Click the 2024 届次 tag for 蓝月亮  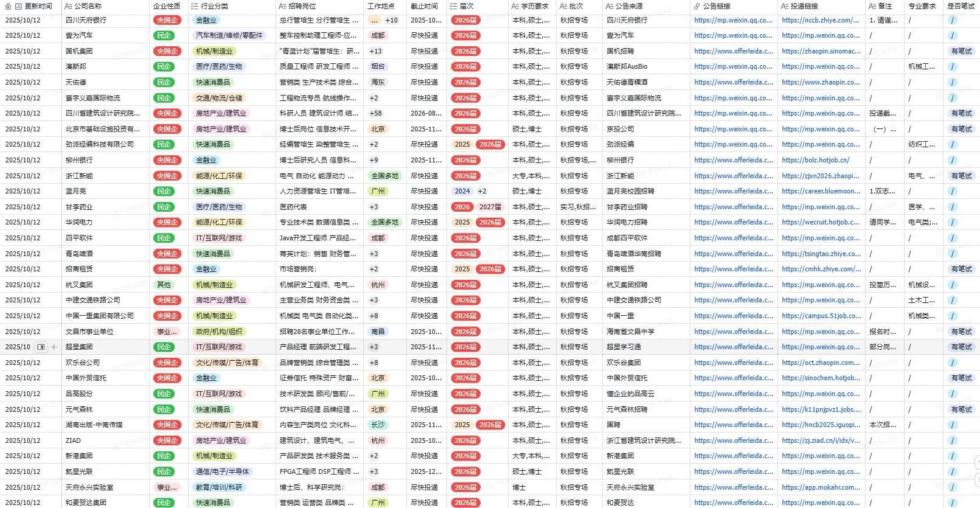[462, 191]
